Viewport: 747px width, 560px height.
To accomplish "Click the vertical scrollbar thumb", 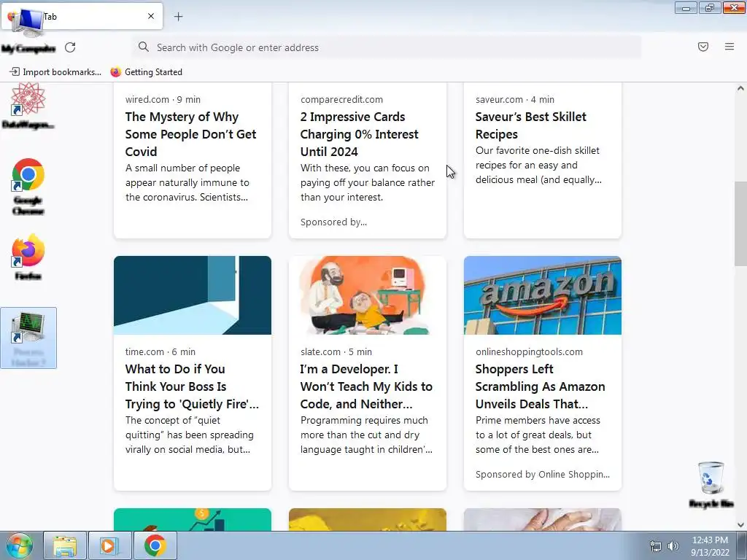I will tap(740, 224).
